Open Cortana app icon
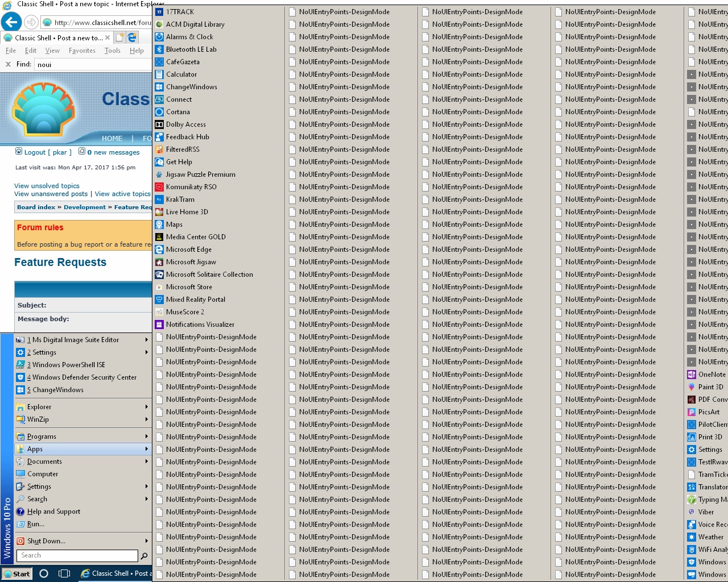 click(x=159, y=112)
